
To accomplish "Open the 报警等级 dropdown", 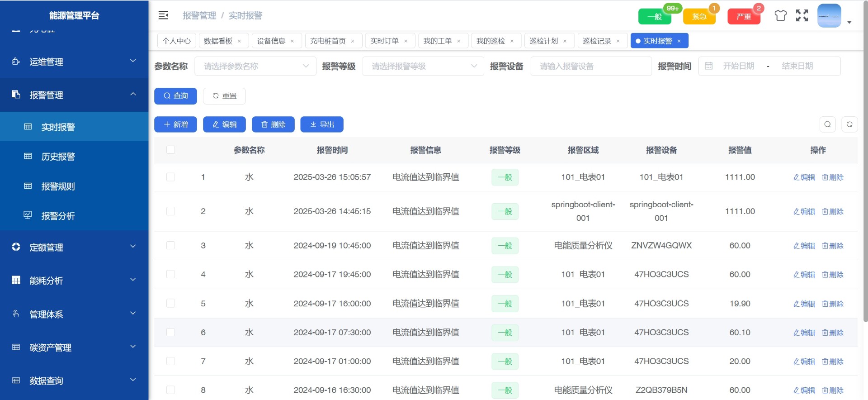I will (x=423, y=66).
